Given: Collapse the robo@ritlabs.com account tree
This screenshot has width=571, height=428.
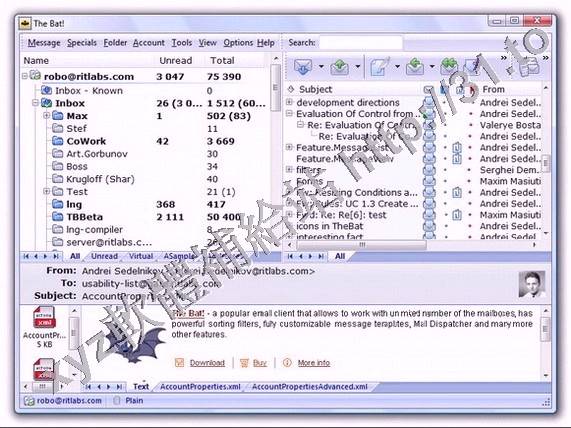Looking at the screenshot, I should pos(25,76).
